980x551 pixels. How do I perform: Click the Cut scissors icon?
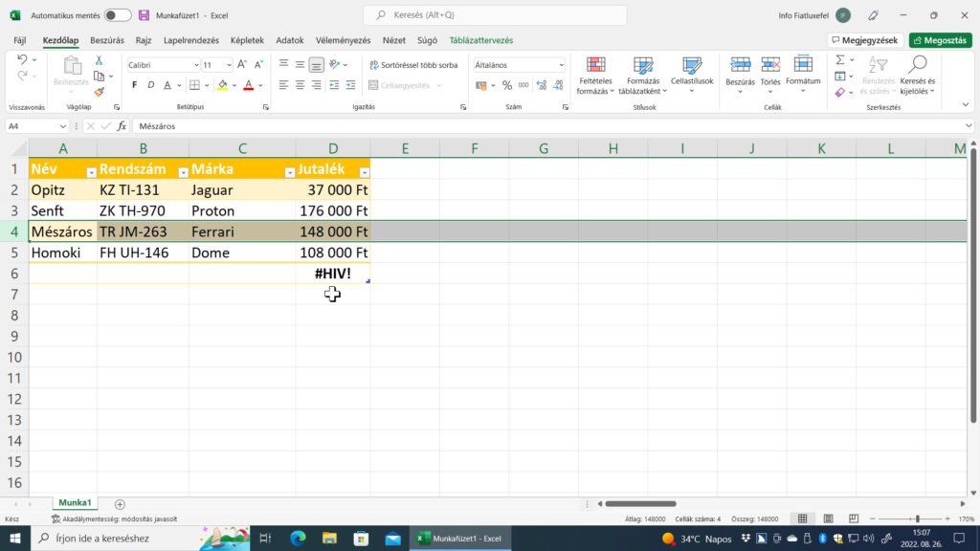[x=99, y=60]
